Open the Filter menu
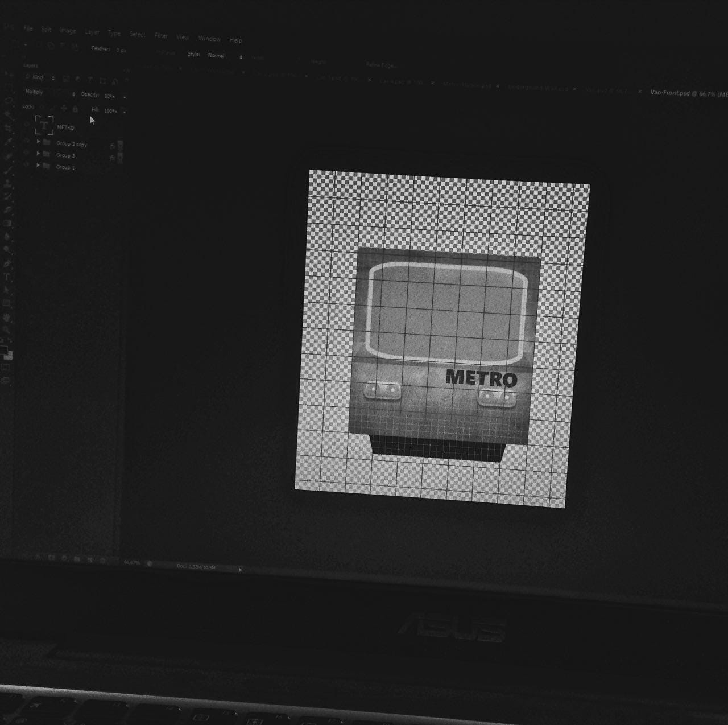This screenshot has height=725, width=728. click(x=162, y=35)
